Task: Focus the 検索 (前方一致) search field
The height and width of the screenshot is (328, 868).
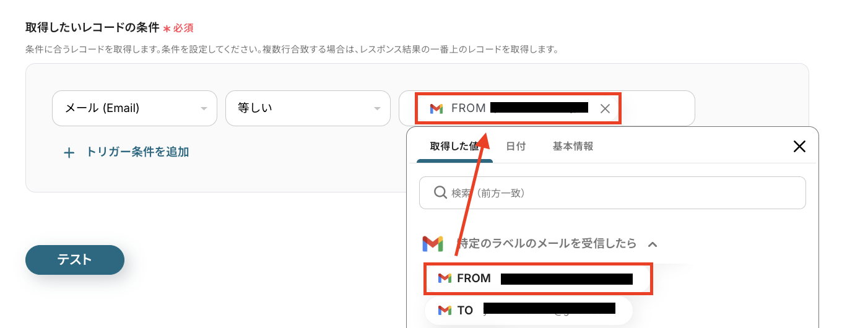Action: click(619, 193)
